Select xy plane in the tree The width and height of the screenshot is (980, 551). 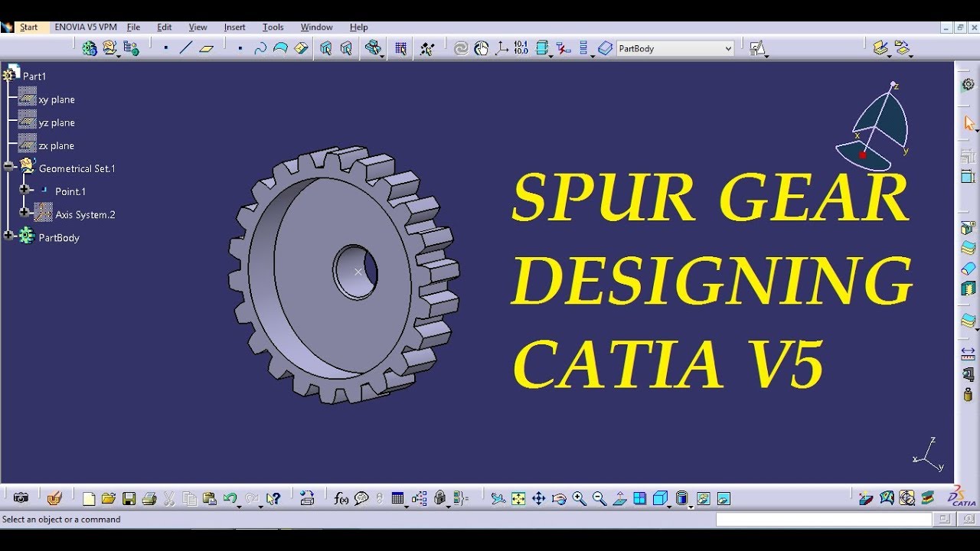point(56,99)
